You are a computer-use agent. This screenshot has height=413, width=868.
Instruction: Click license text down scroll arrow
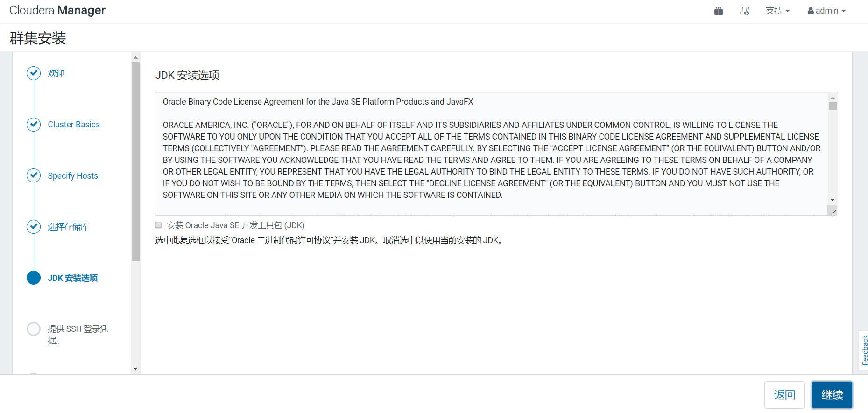[x=833, y=200]
